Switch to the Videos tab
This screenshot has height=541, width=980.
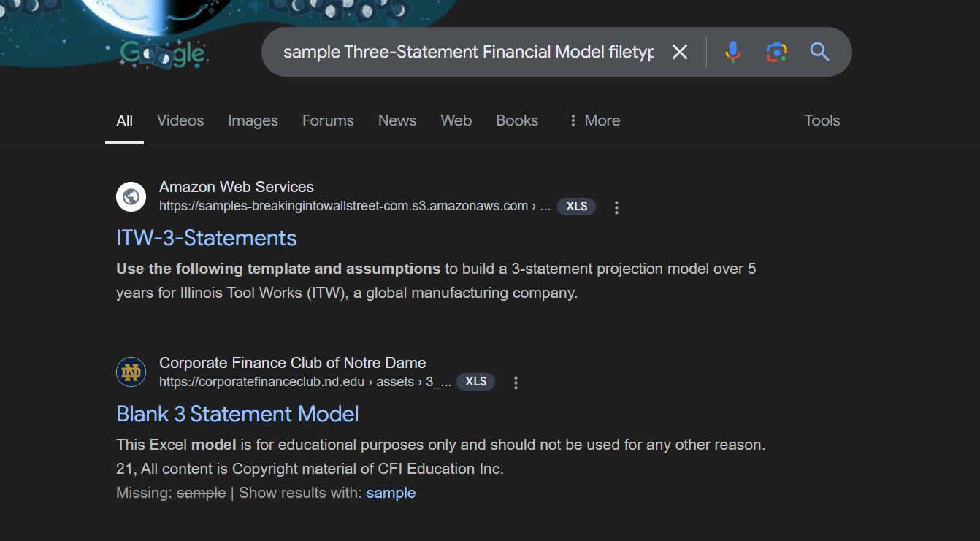coord(180,120)
